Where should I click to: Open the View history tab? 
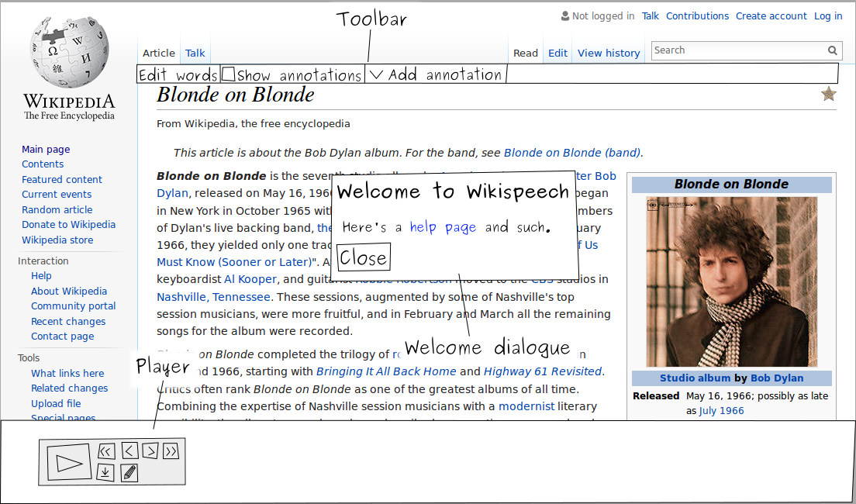609,53
